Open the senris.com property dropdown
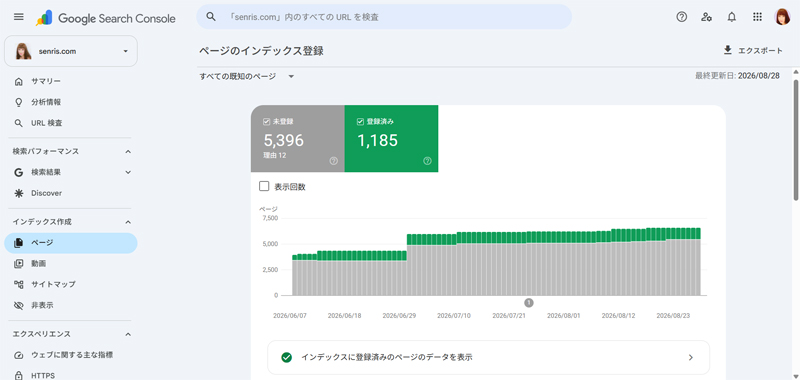This screenshot has width=800, height=380. (x=71, y=51)
